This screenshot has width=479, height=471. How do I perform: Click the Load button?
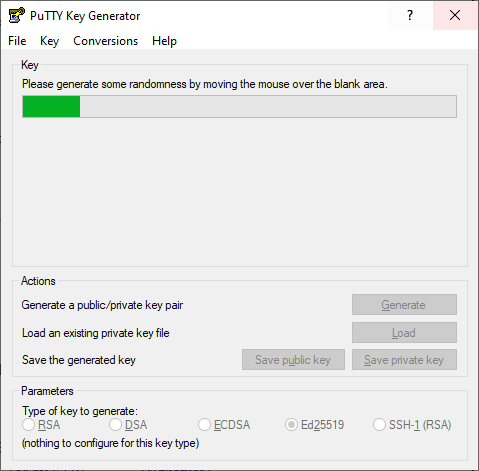pyautogui.click(x=404, y=332)
